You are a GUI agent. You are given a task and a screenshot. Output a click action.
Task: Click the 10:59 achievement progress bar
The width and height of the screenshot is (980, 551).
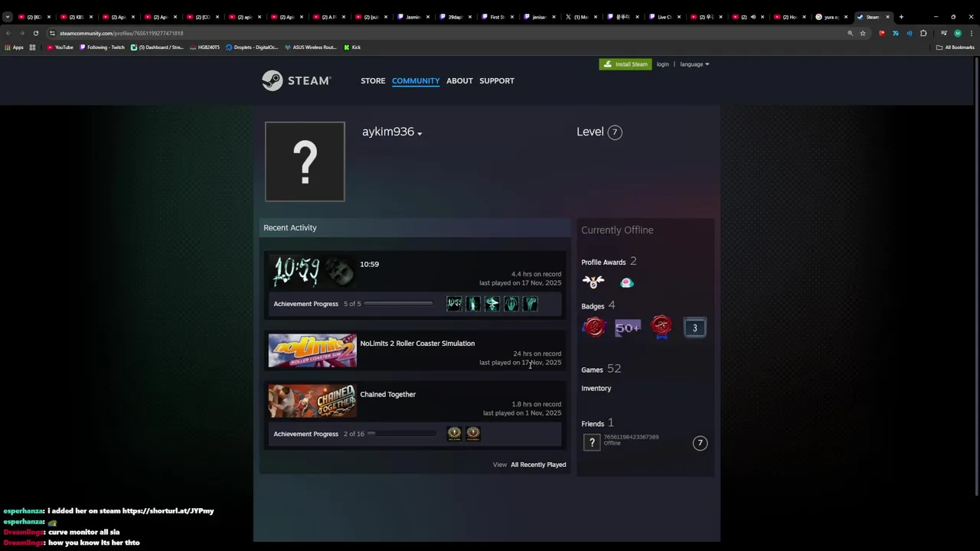click(398, 304)
